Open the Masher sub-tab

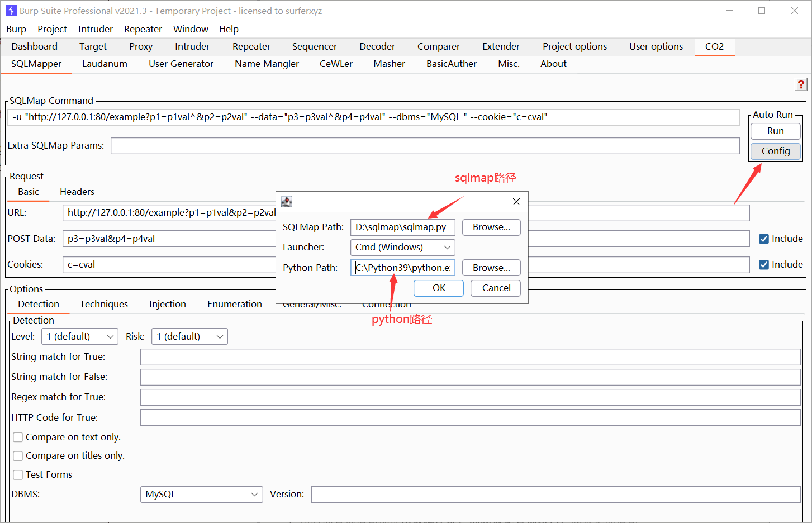click(389, 64)
